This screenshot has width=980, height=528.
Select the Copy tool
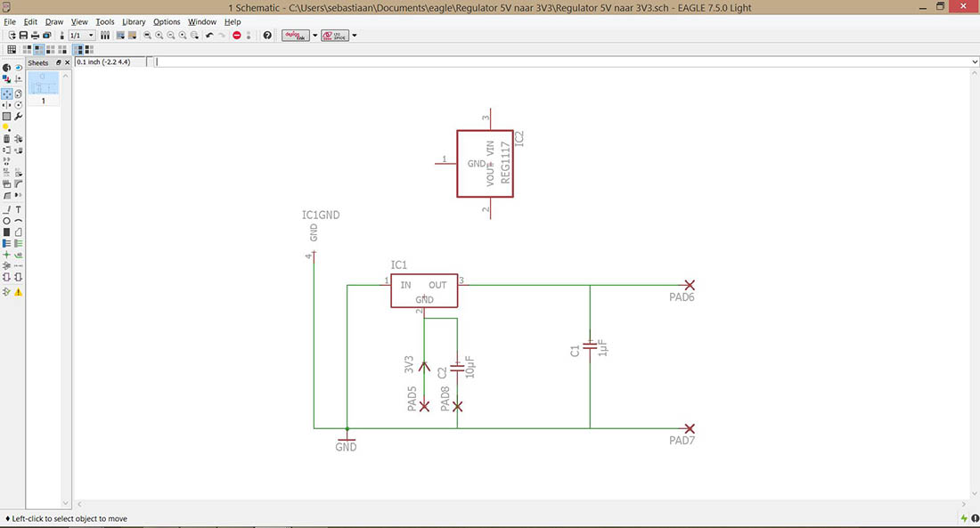point(18,93)
